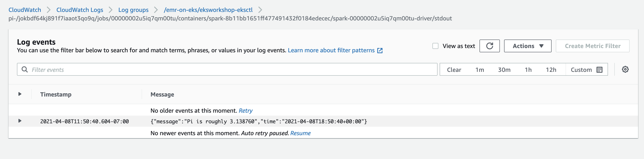Click timestamp 2021-04-08T11:50:40.604-07:00
Viewport: 644px width, 159px height.
click(x=85, y=121)
